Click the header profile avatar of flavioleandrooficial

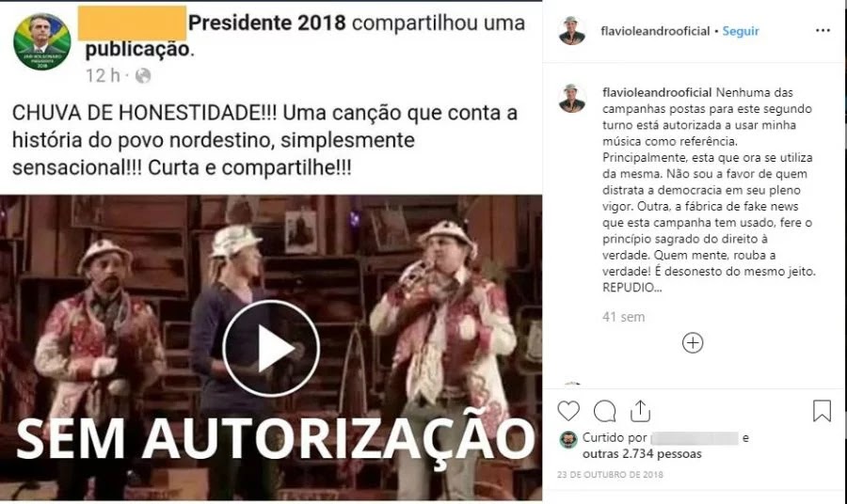click(572, 31)
